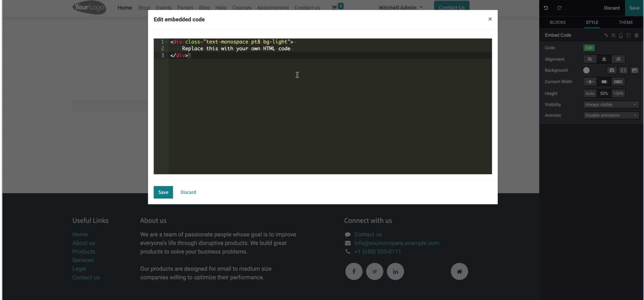Open the background color picker swatch
Viewport: 644px width, 300px height.
586,70
